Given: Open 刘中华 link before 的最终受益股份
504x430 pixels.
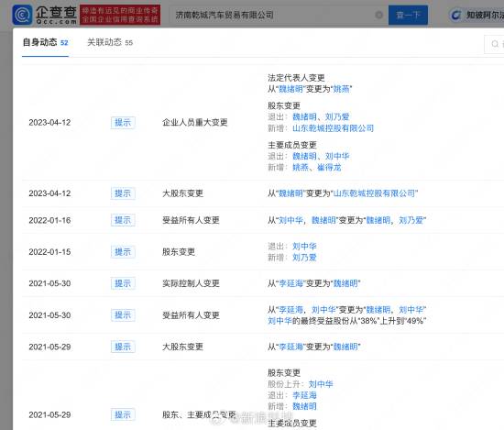Looking at the screenshot, I should coord(279,321).
